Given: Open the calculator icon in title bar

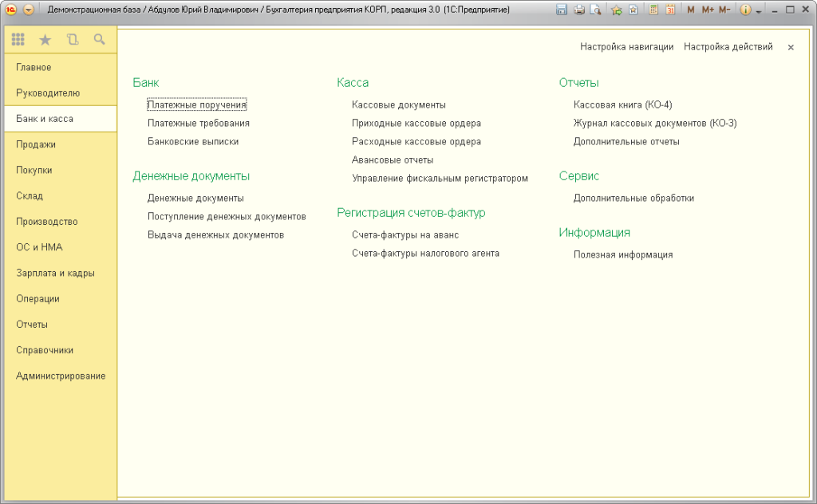Looking at the screenshot, I should (653, 10).
